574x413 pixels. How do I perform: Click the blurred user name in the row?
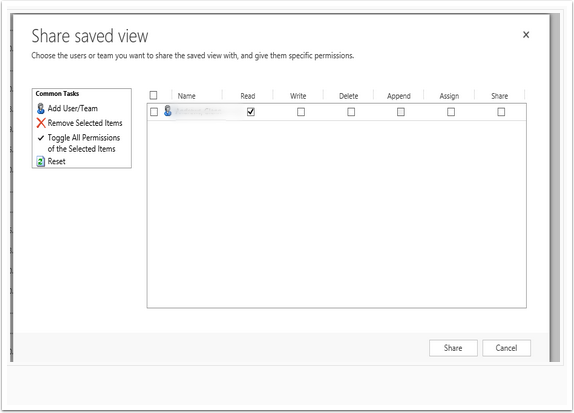[x=198, y=111]
